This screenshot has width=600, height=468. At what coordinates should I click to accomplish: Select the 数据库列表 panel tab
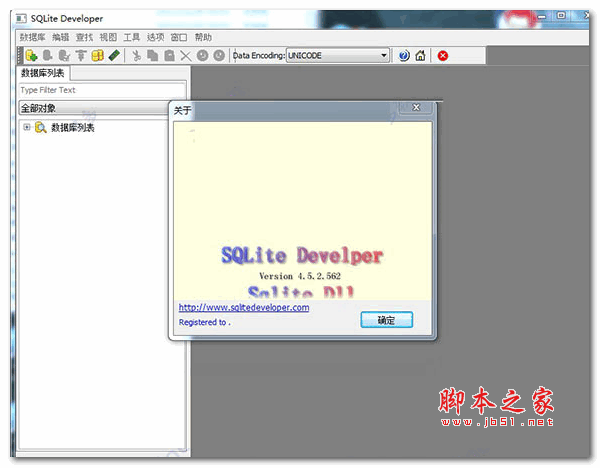click(42, 73)
